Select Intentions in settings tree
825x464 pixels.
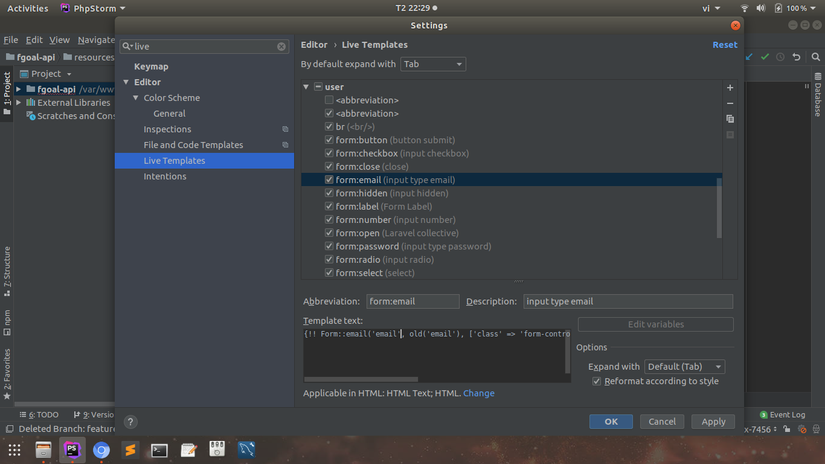pos(165,176)
